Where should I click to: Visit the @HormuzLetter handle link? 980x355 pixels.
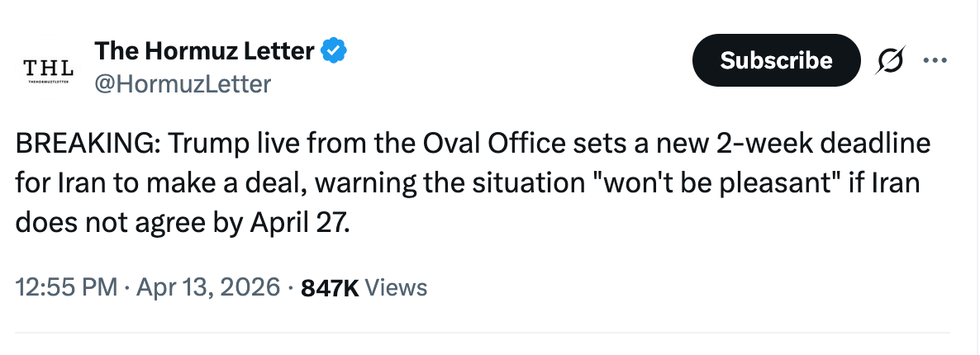(183, 83)
